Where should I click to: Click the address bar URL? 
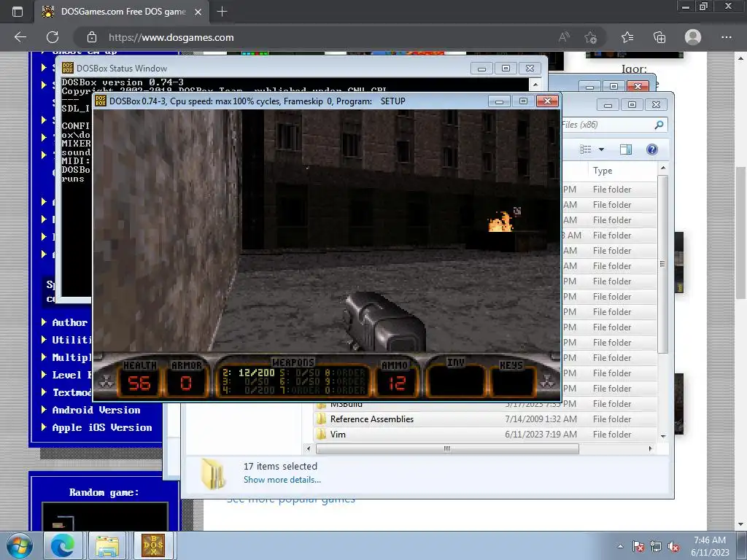click(171, 37)
